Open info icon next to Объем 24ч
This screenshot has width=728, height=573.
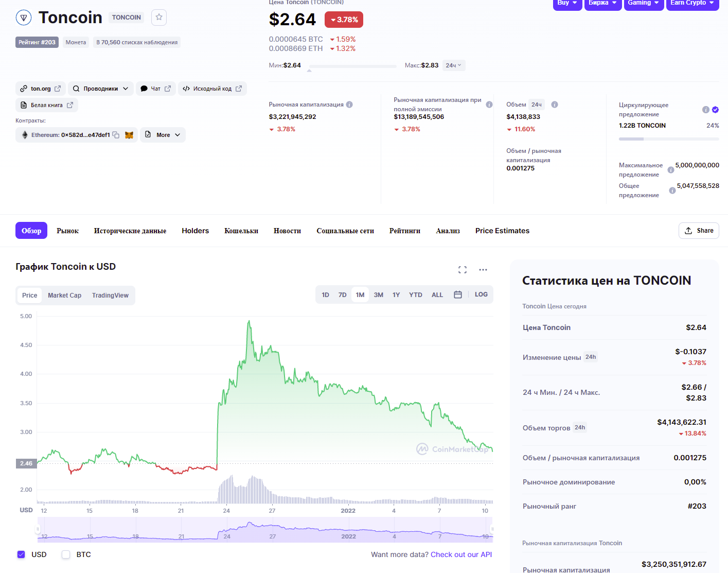click(x=555, y=105)
